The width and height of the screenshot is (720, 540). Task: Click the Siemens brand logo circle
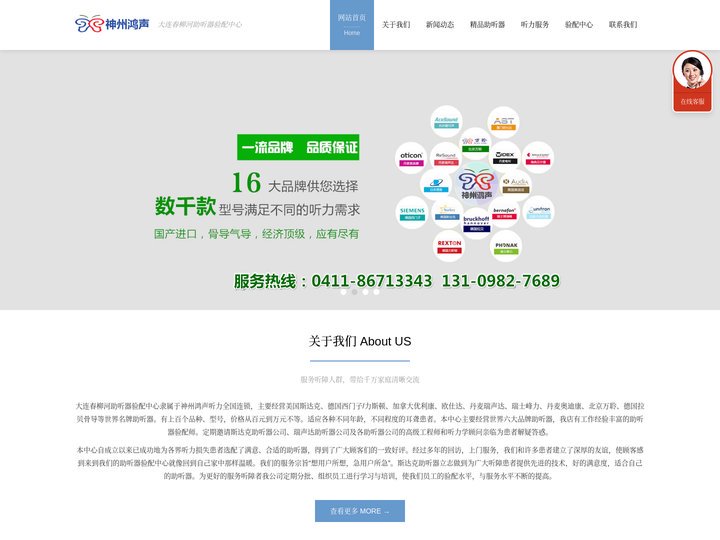(412, 213)
